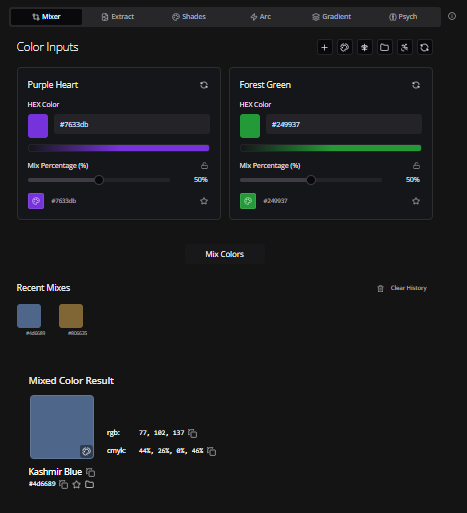Click the small green palette icon button
467x513 pixels.
pos(248,201)
